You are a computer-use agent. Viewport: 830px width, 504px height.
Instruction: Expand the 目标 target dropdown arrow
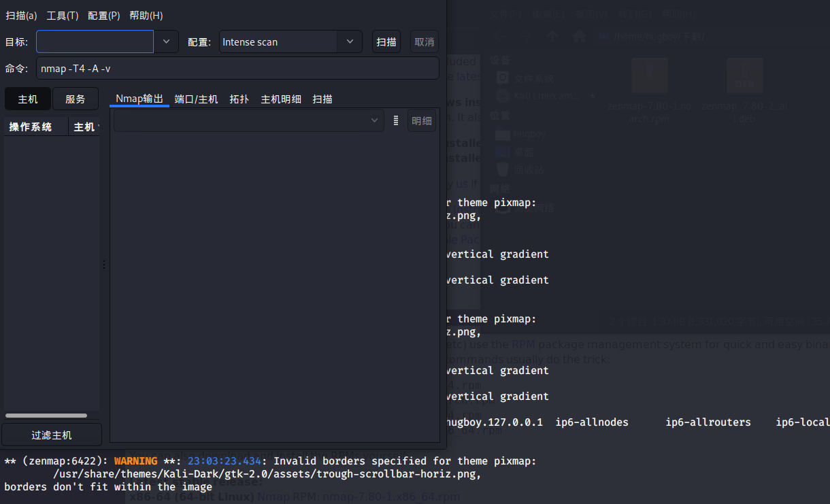tap(166, 41)
